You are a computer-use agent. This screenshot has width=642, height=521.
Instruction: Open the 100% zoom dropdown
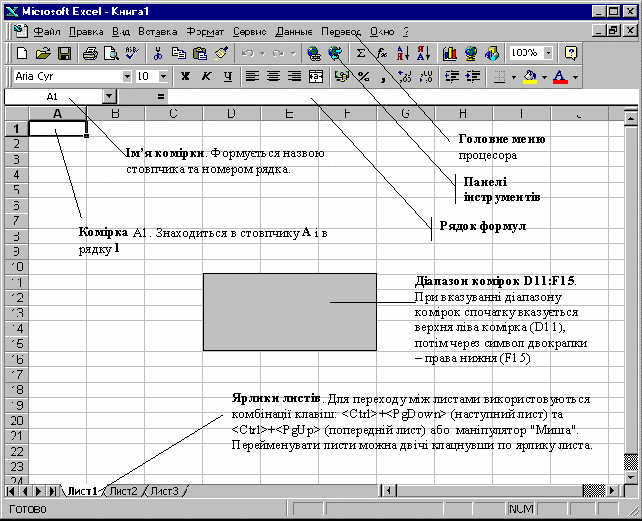[548, 53]
